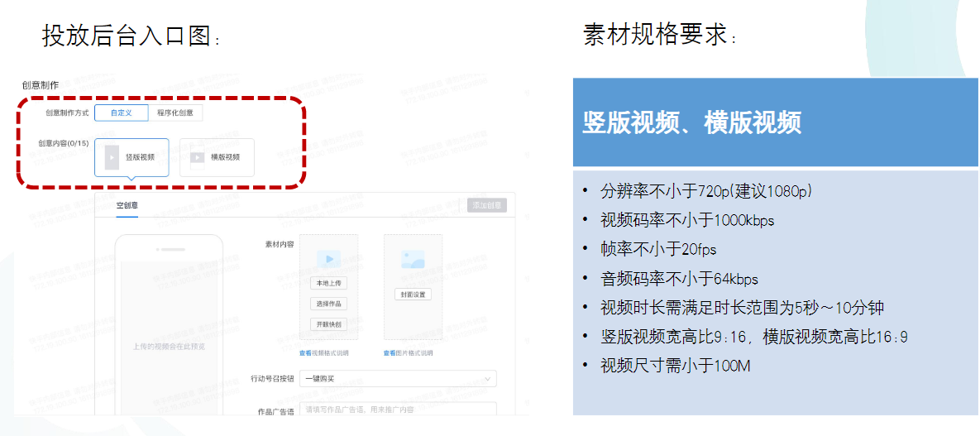Open the 一键购买 call-to-action dropdown
Screen dimensions: 980x436
[398, 378]
